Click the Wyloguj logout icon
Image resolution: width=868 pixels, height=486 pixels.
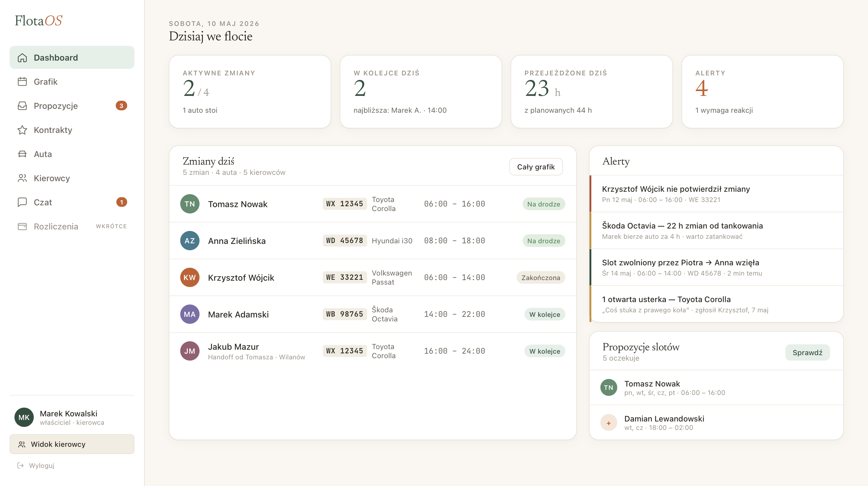[20, 465]
